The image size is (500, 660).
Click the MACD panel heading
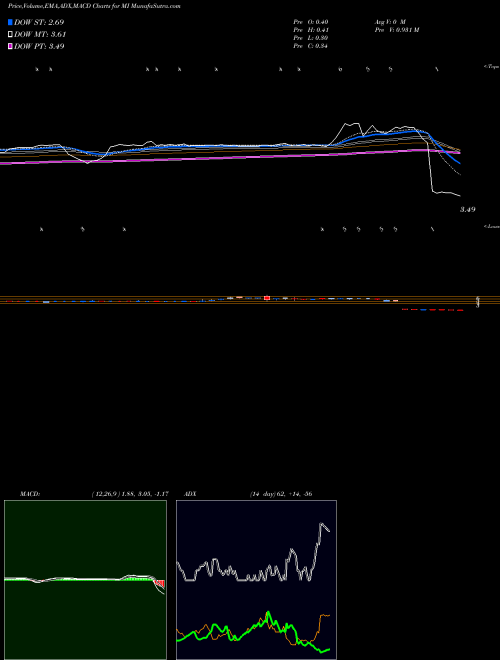30,494
